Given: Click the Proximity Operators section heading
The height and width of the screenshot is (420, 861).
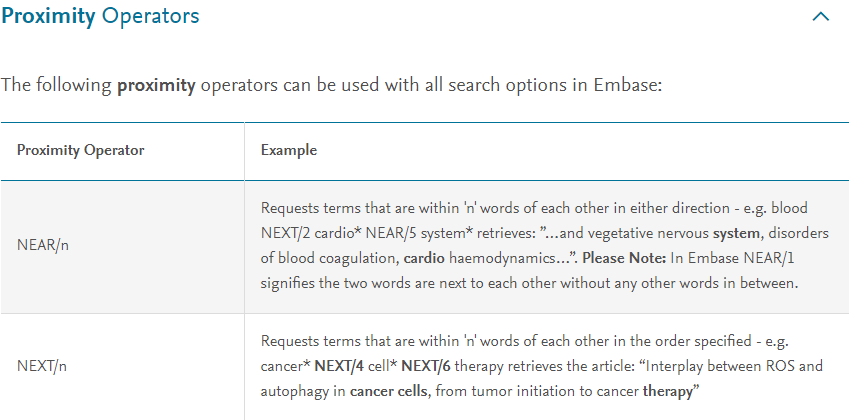Looking at the screenshot, I should tap(100, 16).
